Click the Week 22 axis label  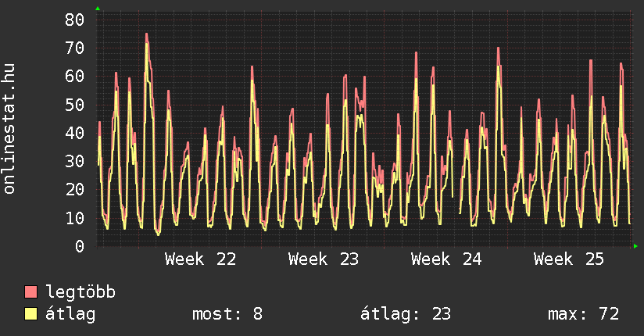[200, 259]
